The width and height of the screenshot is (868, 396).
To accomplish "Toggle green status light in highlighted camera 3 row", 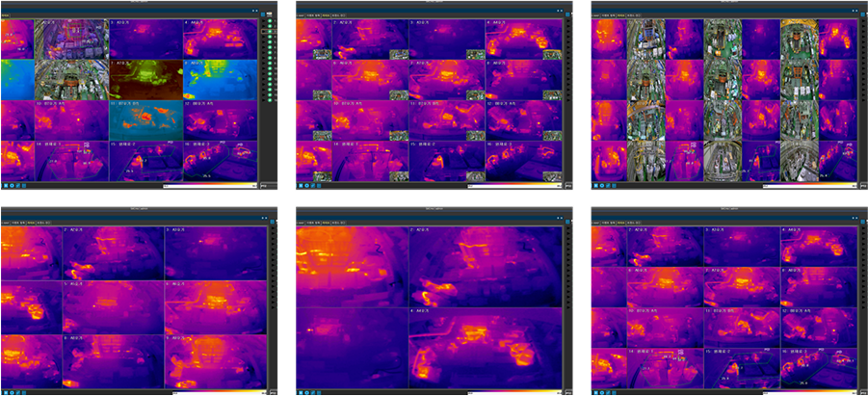I will (x=270, y=32).
